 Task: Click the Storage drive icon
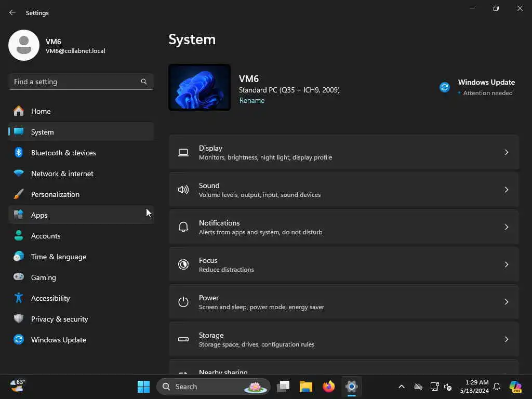click(x=183, y=339)
